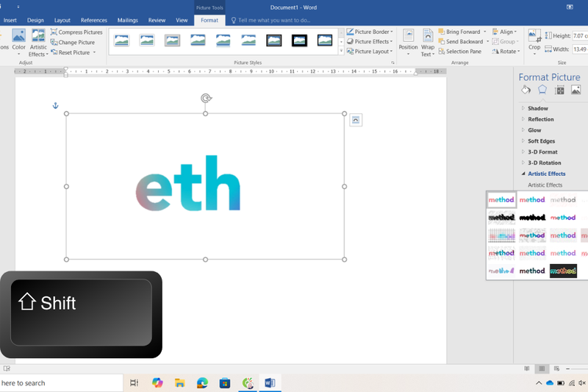Select Effects pentagon icon in Format Picture

click(542, 90)
